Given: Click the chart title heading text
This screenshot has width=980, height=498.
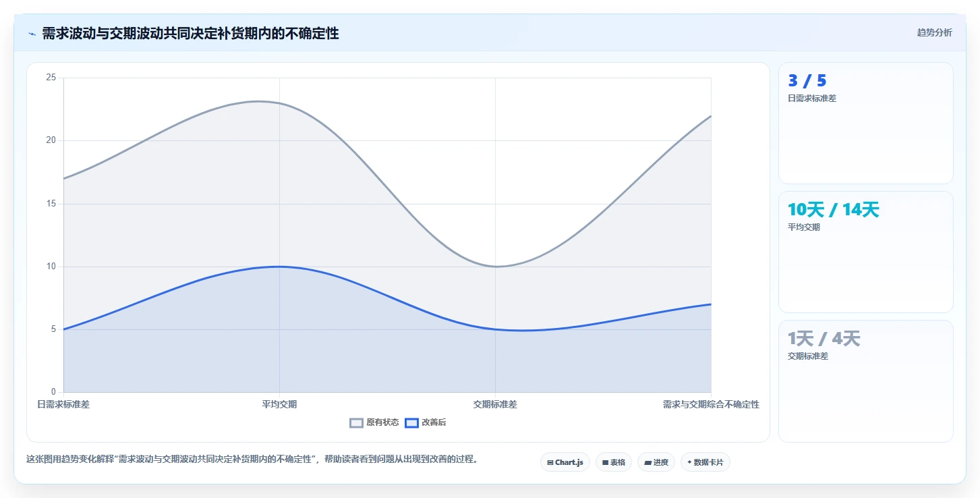Looking at the screenshot, I should click(x=190, y=33).
